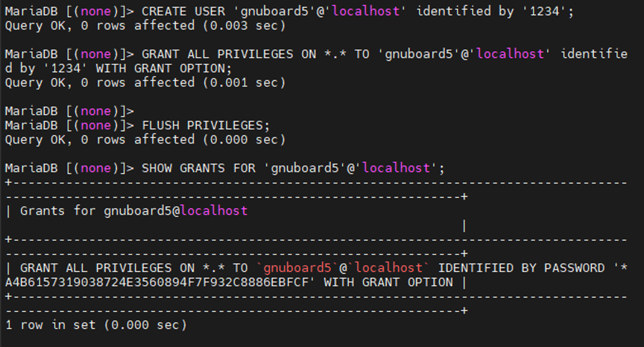Click 'WITH GRANT OPTION' in the result row
The height and width of the screenshot is (347, 644).
pyautogui.click(x=388, y=283)
